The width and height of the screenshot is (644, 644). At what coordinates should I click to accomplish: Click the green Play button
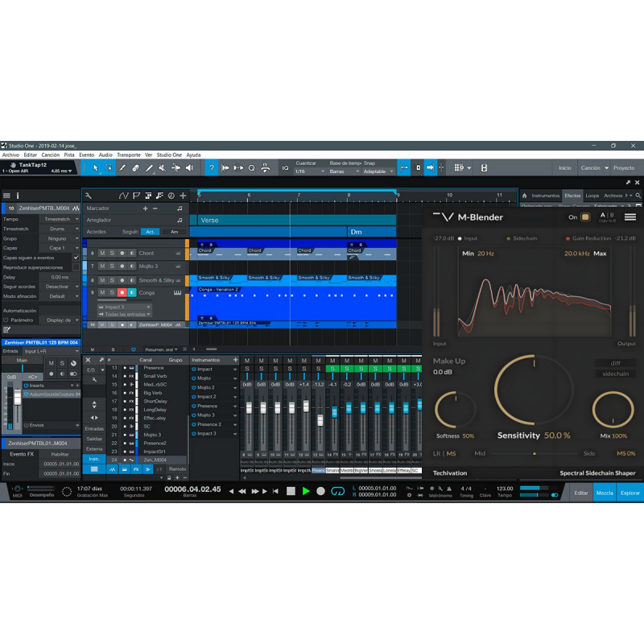coord(306,491)
